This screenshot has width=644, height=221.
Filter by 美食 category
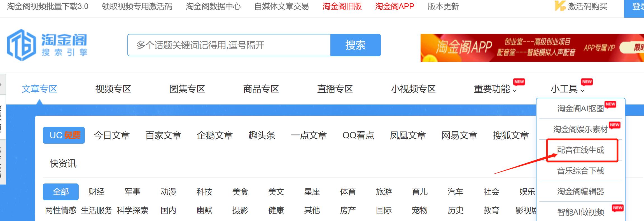(x=240, y=192)
